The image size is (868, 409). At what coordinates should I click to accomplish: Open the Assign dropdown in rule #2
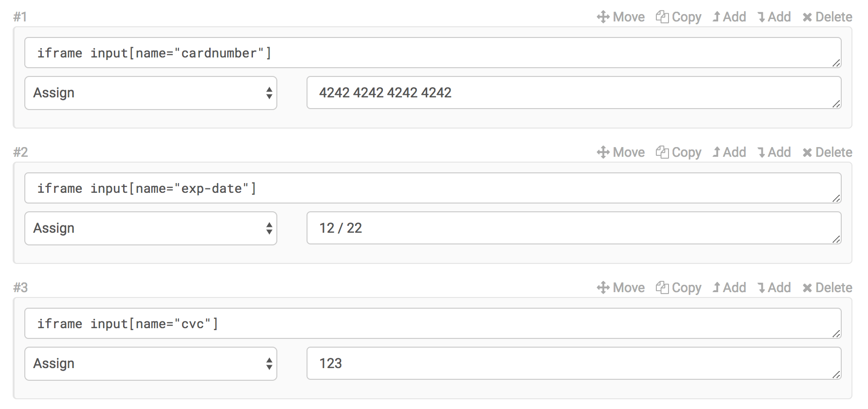click(x=151, y=228)
